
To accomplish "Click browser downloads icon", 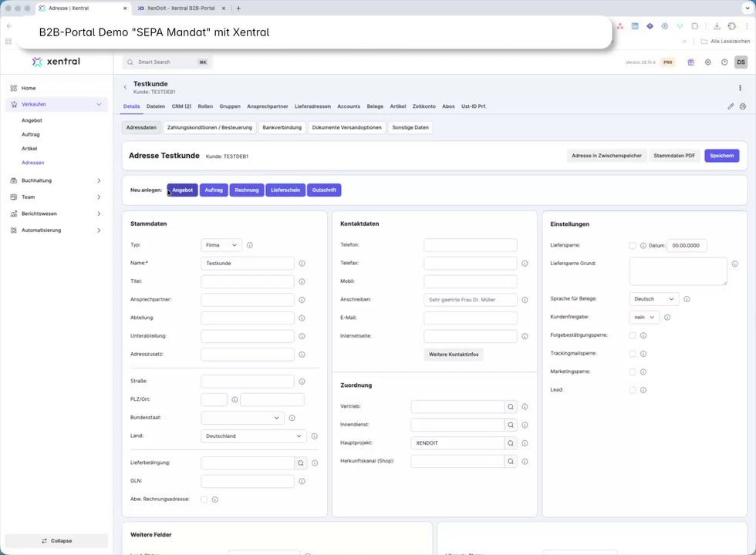I will 717,26.
